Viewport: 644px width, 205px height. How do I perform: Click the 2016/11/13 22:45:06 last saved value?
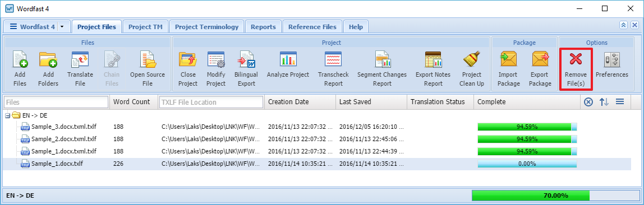372,139
